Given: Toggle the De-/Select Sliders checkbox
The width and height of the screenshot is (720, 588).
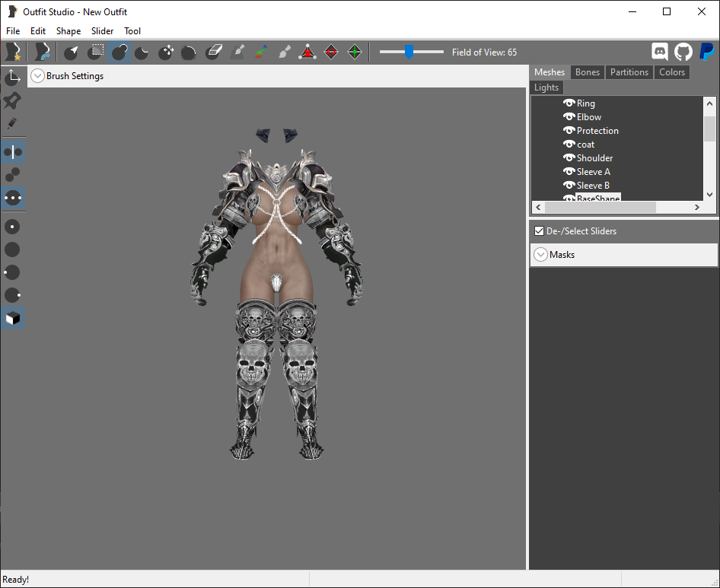Looking at the screenshot, I should [539, 231].
